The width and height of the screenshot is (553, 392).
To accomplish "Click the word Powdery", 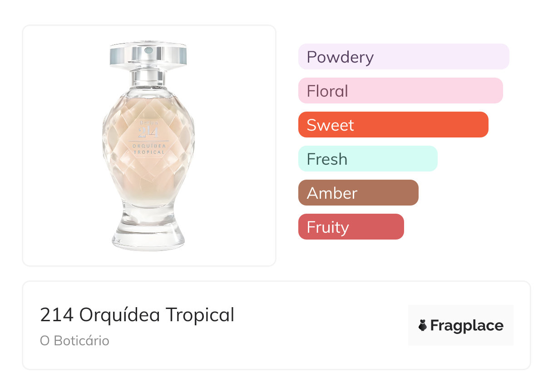I will pyautogui.click(x=340, y=57).
